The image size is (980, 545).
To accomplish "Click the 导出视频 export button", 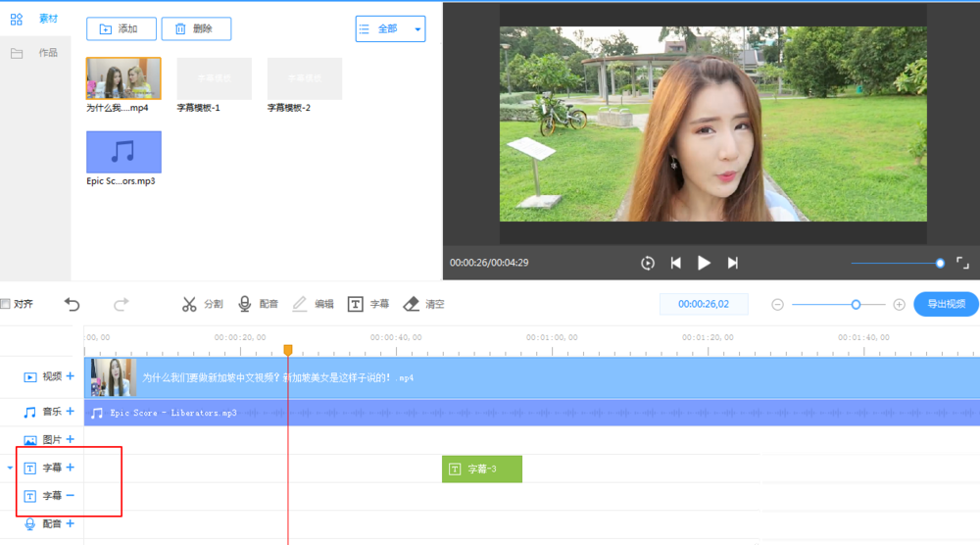I will coord(946,304).
